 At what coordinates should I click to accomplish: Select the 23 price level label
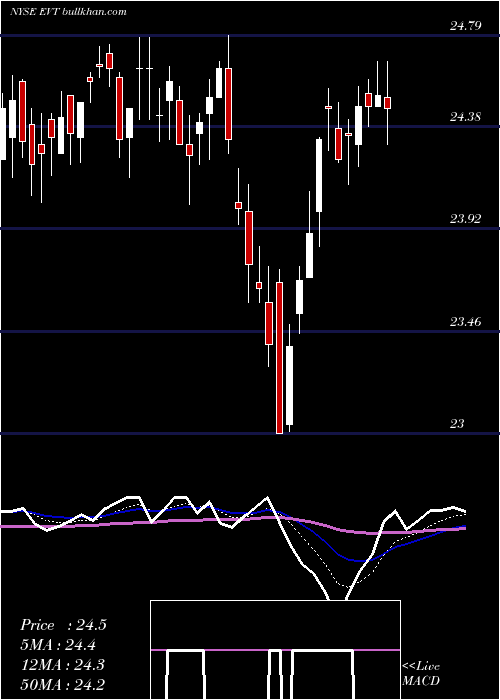pyautogui.click(x=457, y=424)
